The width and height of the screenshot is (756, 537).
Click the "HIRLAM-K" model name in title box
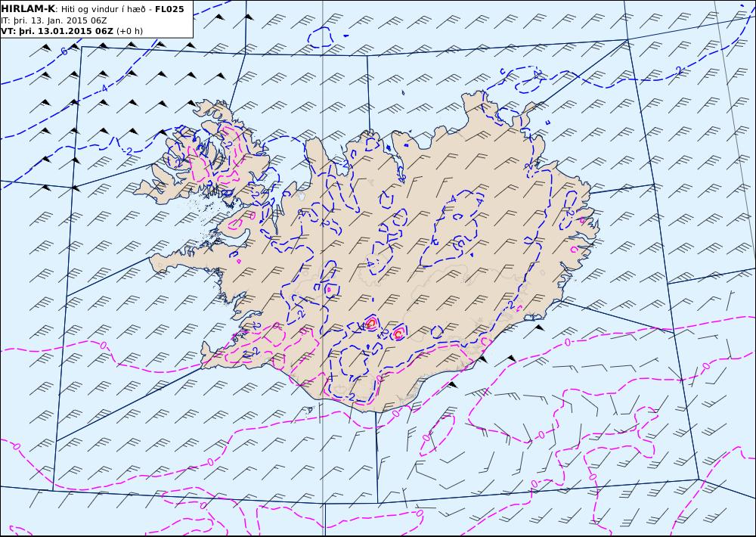(x=28, y=9)
